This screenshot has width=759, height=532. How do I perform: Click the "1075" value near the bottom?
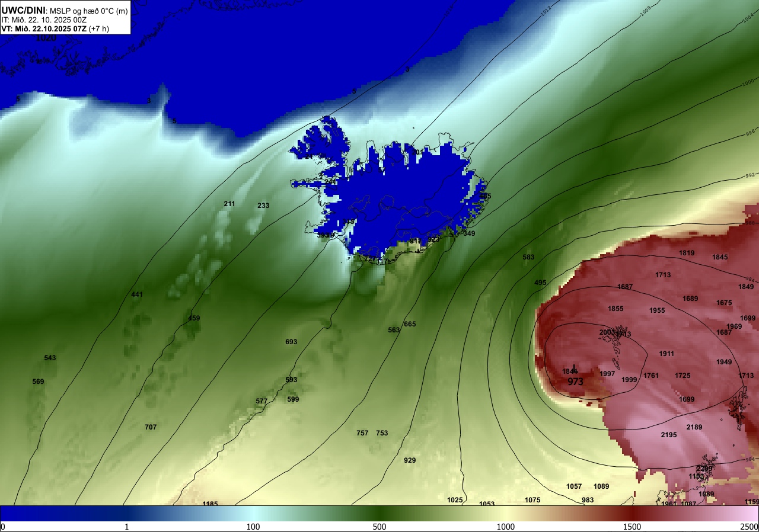(532, 500)
